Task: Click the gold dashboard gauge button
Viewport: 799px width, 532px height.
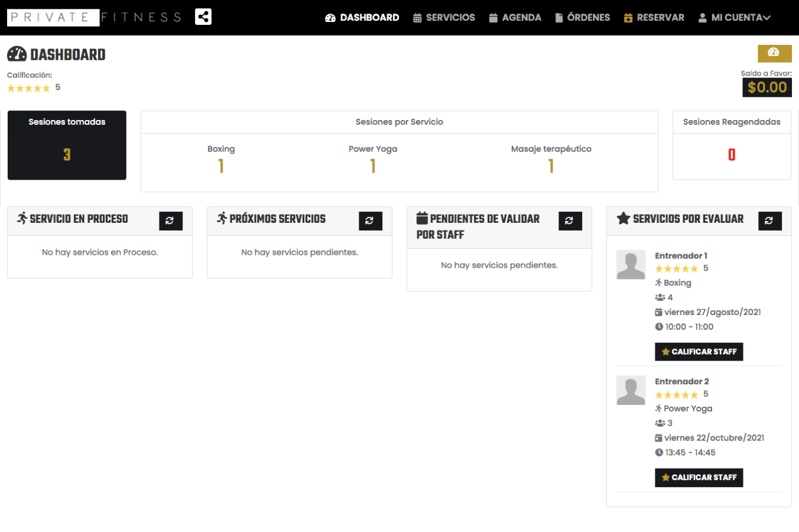Action: pos(774,53)
